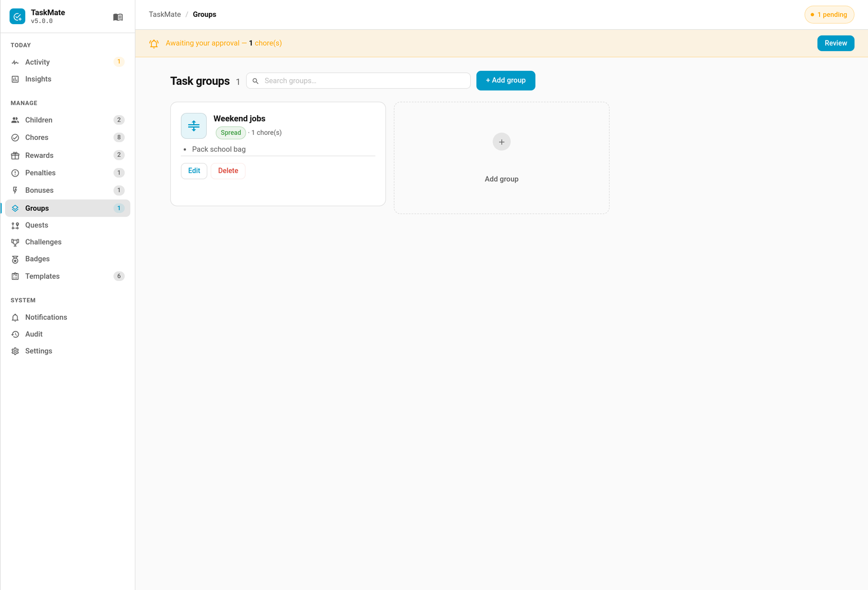Open the Groups menu item
868x590 pixels.
(x=67, y=208)
